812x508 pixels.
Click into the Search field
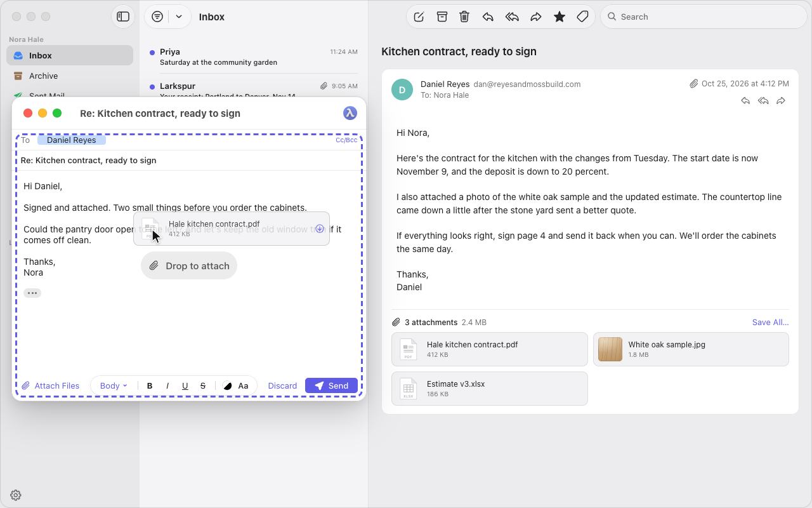pos(703,17)
